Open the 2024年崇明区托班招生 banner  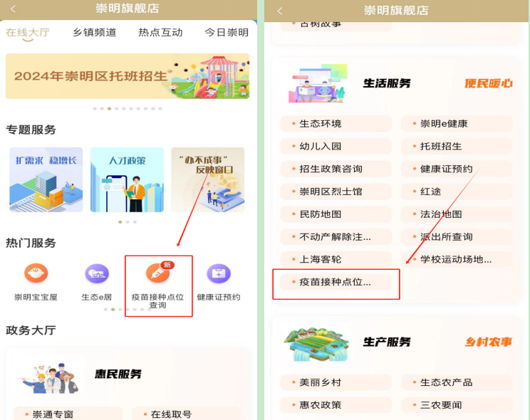(128, 76)
